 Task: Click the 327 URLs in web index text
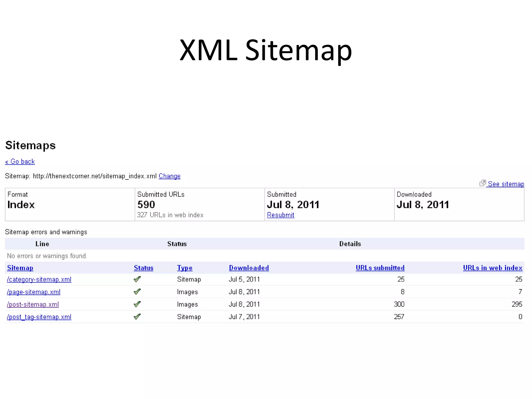pyautogui.click(x=170, y=215)
